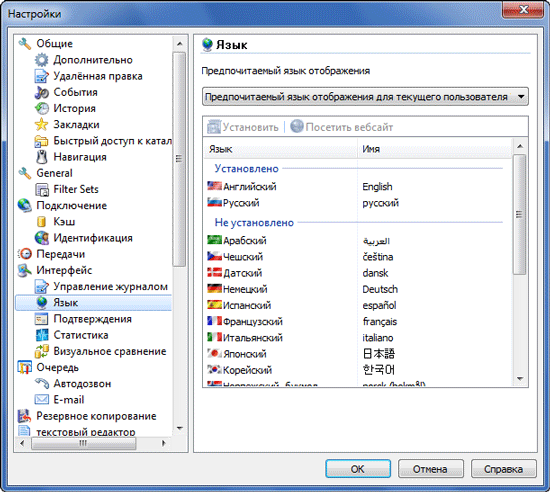Open the preferred display language dropdown
This screenshot has height=492, width=550.
pyautogui.click(x=365, y=97)
